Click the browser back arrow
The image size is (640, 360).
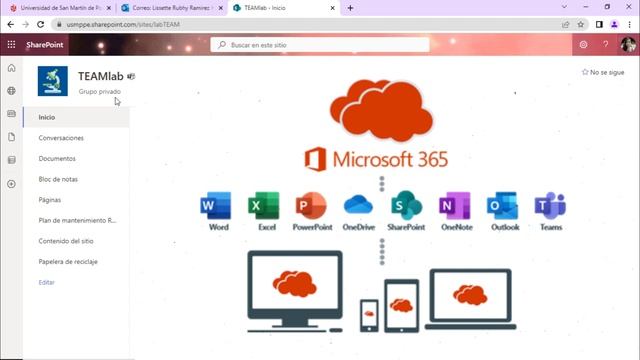tap(11, 24)
